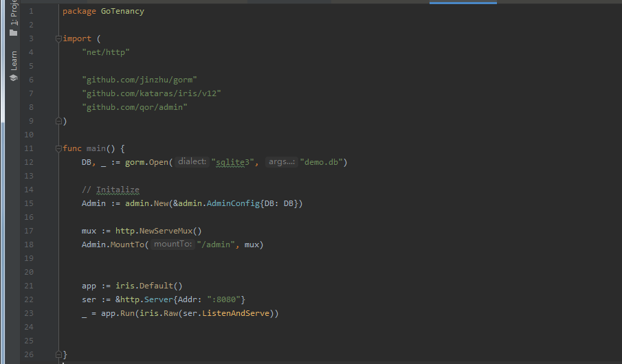Click the "github.com/kataras/iris/v12" import
Screen dimensions: 622x364
(151, 93)
